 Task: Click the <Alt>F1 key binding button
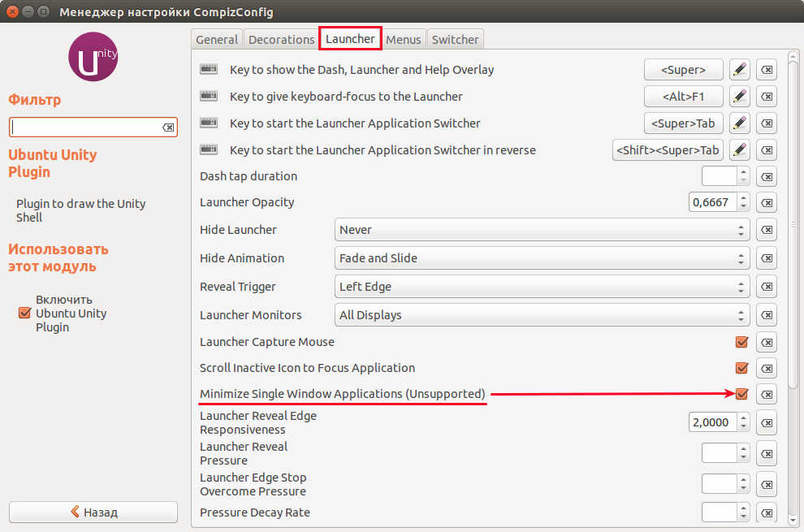pos(684,97)
